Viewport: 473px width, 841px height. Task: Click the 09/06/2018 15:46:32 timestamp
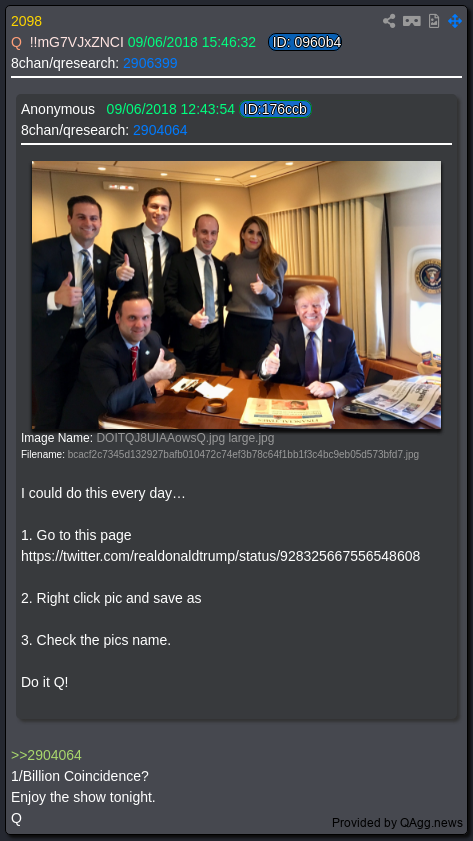pyautogui.click(x=191, y=42)
